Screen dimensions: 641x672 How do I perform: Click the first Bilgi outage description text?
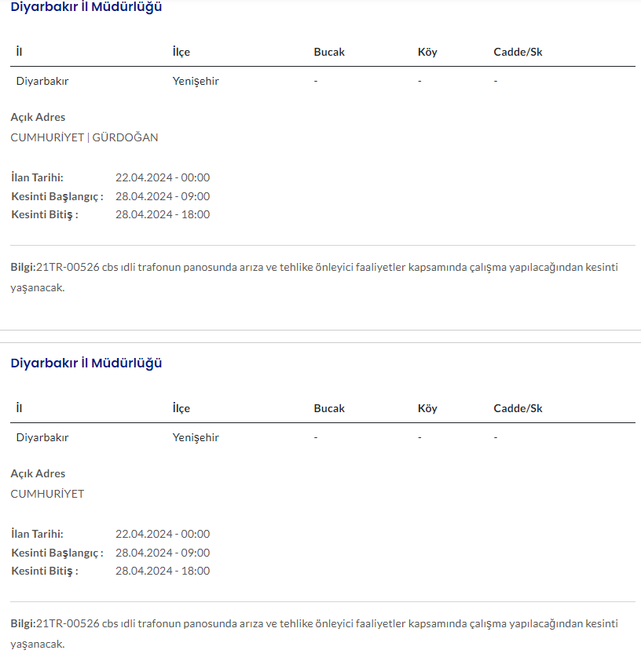coord(314,268)
